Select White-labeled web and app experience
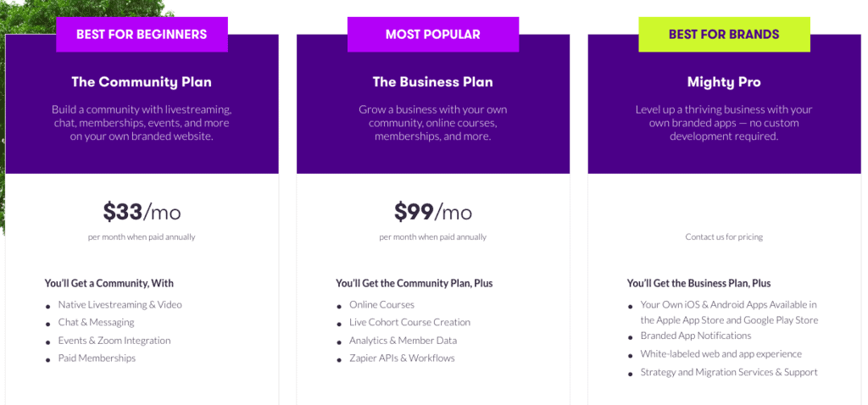Screen dimensions: 868x405 point(721,354)
